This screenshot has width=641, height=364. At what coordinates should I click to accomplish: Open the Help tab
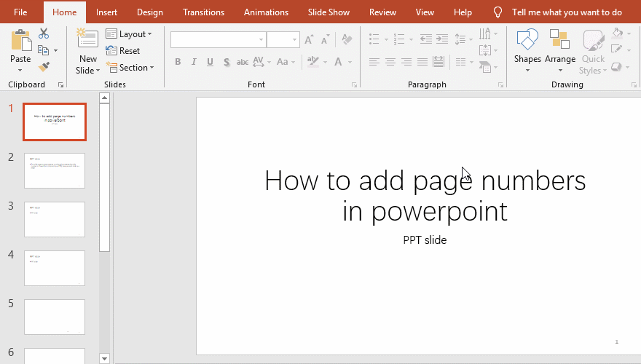pyautogui.click(x=463, y=12)
